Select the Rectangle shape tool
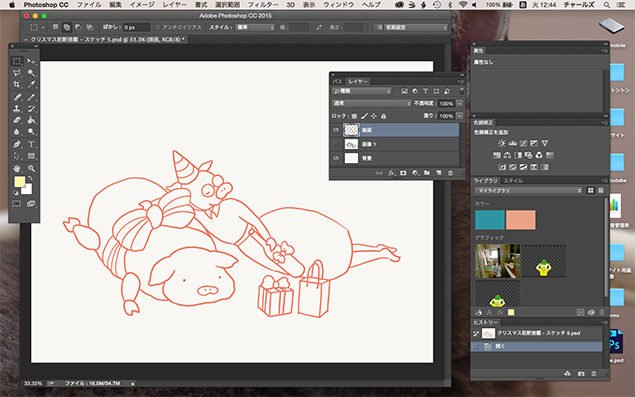The width and height of the screenshot is (635, 397). pos(32,156)
